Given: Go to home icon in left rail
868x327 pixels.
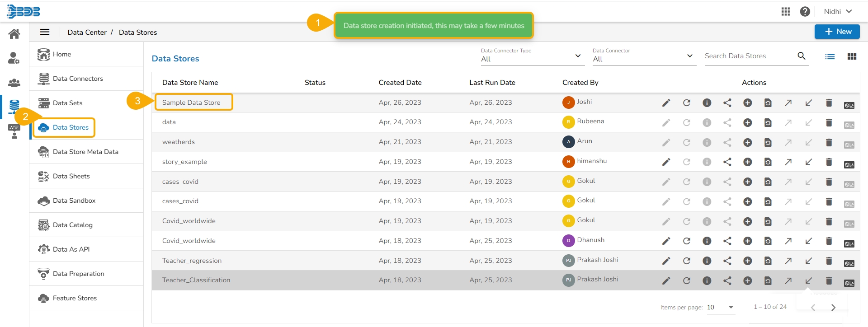Looking at the screenshot, I should pyautogui.click(x=14, y=34).
